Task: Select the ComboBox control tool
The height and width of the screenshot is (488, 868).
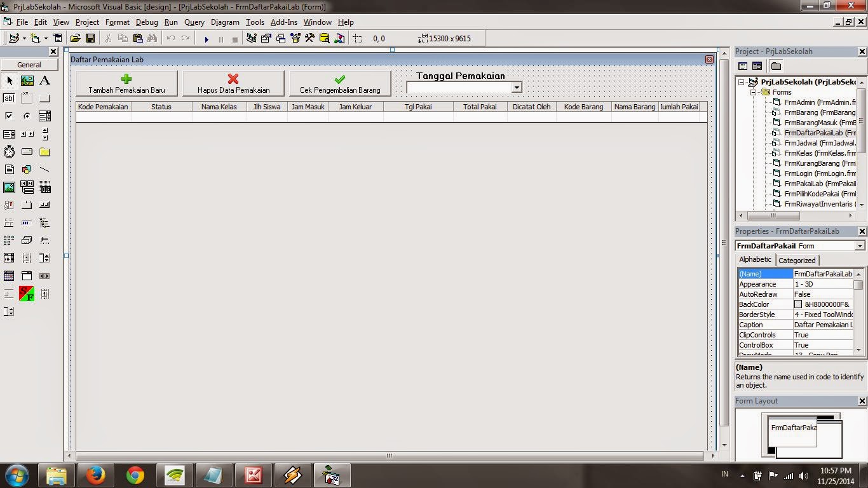Action: (x=44, y=116)
